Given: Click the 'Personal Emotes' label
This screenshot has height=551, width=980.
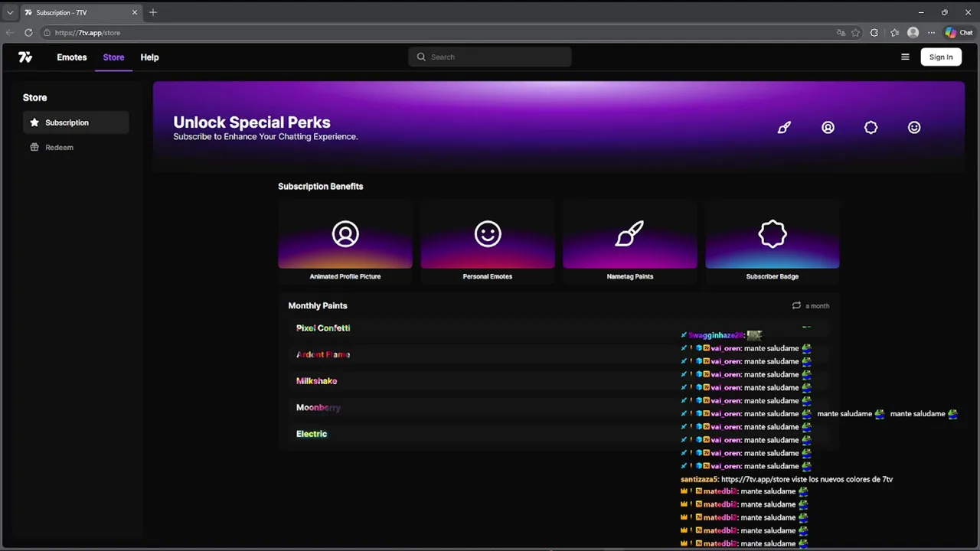Looking at the screenshot, I should coord(488,276).
